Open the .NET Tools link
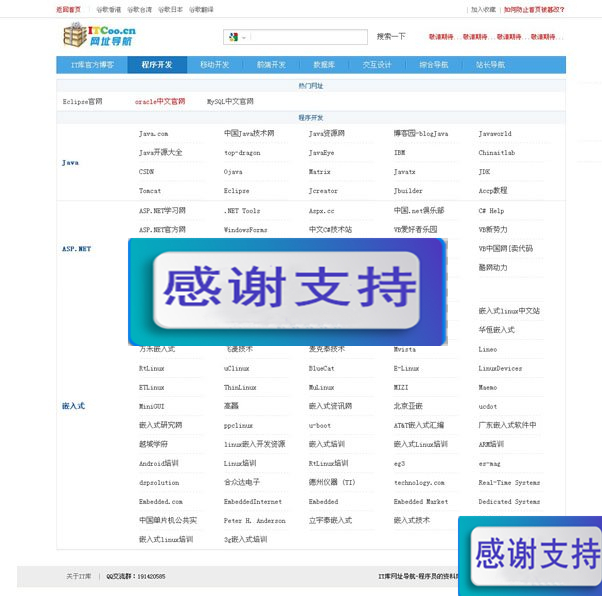The width and height of the screenshot is (602, 596). coord(242,211)
